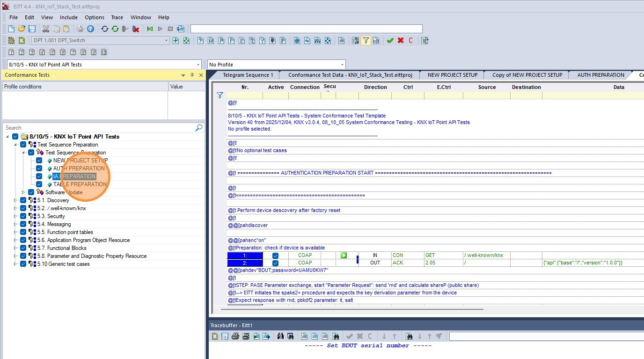Click the green check mark toolbar icon
This screenshot has width=644, height=359.
tap(390, 41)
